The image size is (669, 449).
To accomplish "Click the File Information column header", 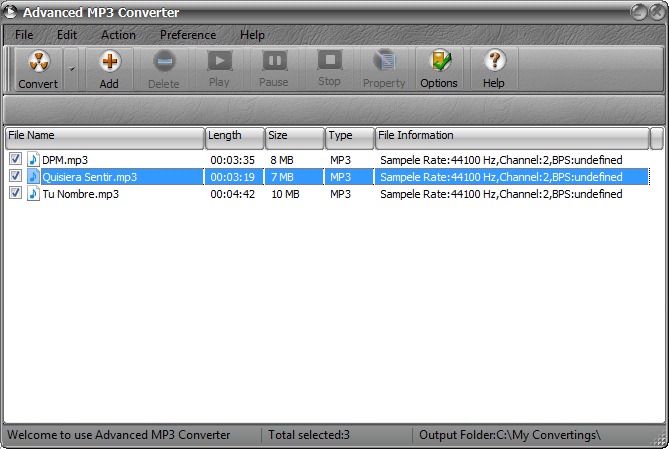I will tap(512, 138).
